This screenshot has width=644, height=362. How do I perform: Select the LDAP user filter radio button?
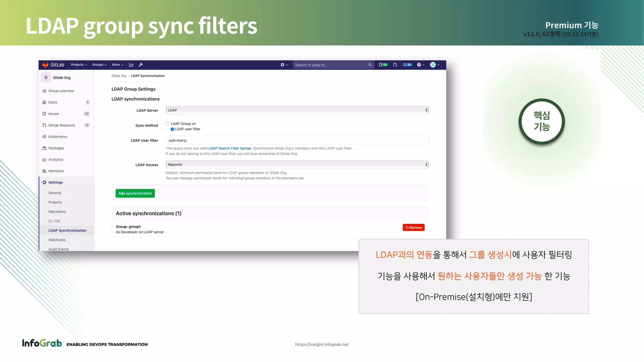pos(172,129)
